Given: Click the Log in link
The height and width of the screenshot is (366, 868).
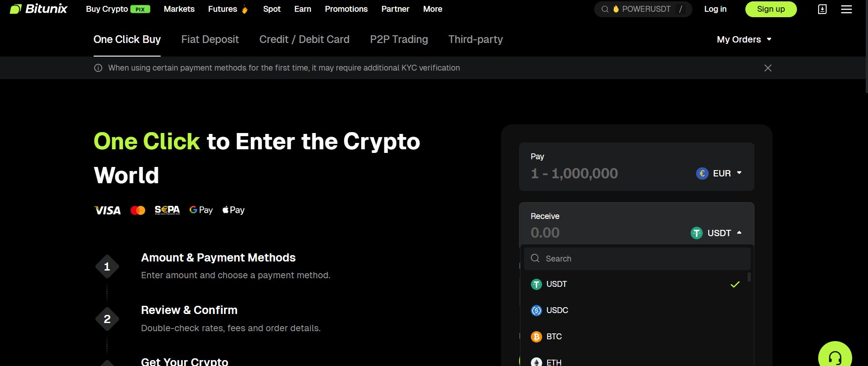Looking at the screenshot, I should click(715, 9).
